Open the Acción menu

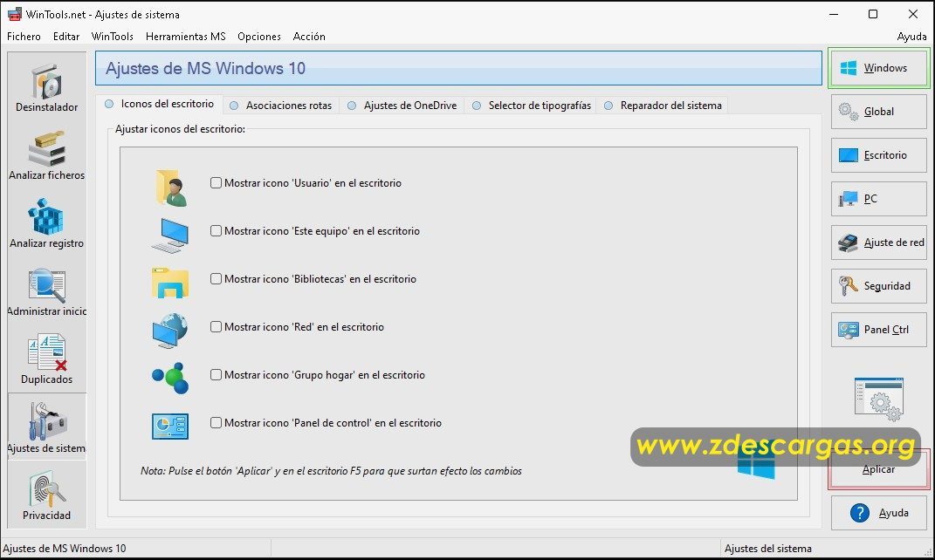coord(309,37)
